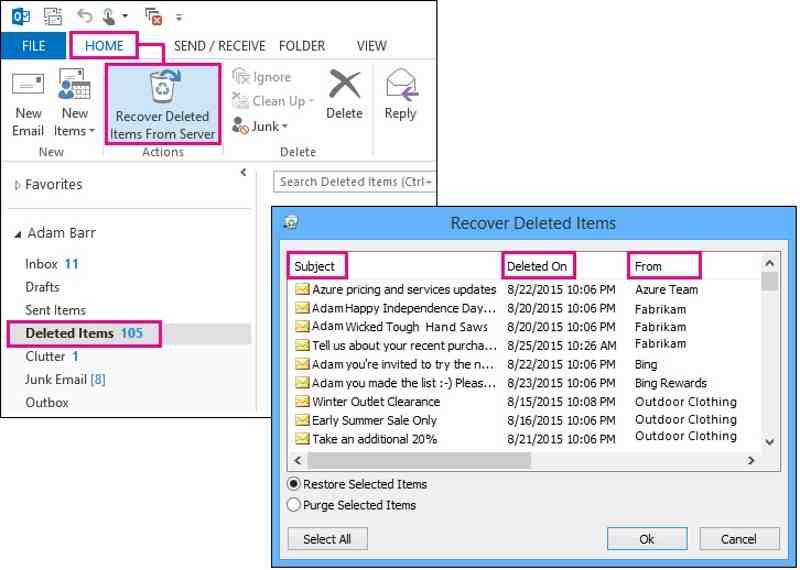Expand the Favorites section

click(18, 185)
